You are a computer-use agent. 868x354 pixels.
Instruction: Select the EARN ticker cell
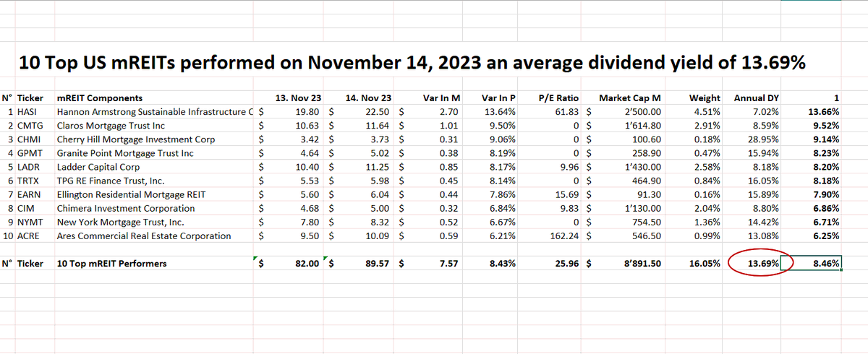pos(29,194)
